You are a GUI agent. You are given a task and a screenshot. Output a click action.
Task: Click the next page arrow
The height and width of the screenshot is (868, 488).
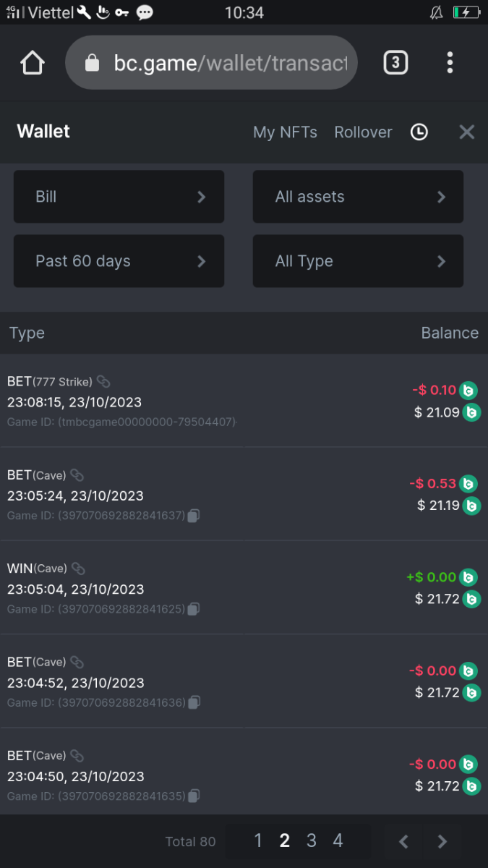pos(442,841)
